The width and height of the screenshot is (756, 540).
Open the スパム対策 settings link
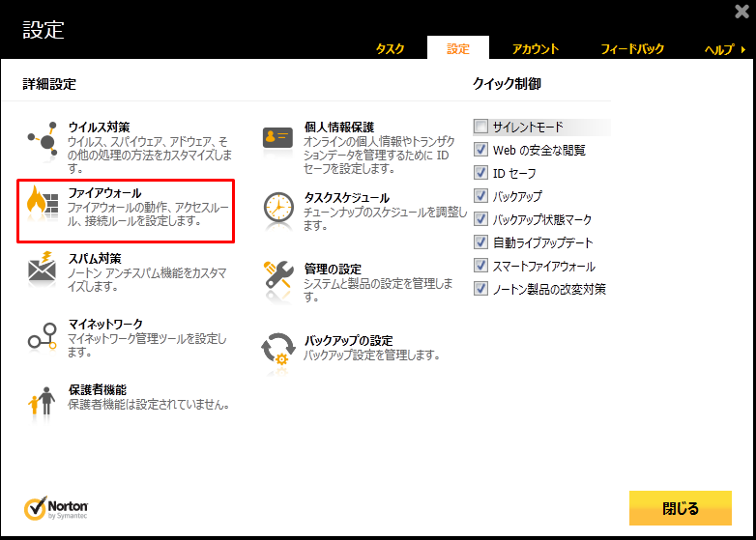(95, 259)
